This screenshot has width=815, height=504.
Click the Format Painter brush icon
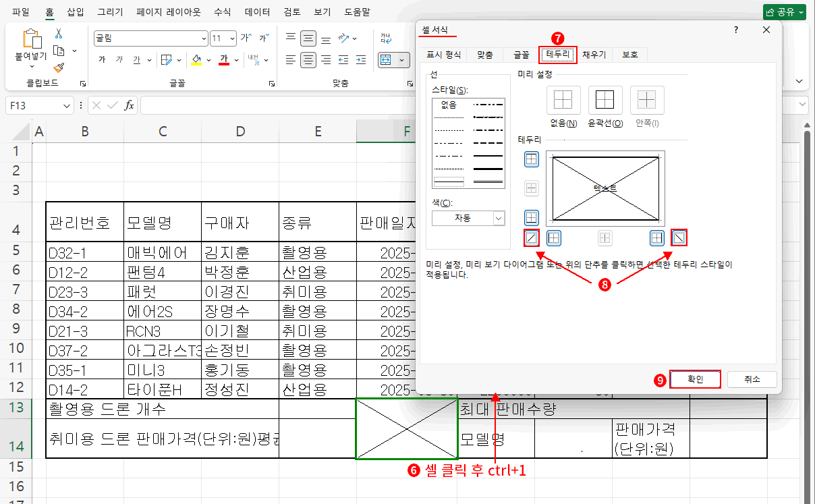(59, 67)
